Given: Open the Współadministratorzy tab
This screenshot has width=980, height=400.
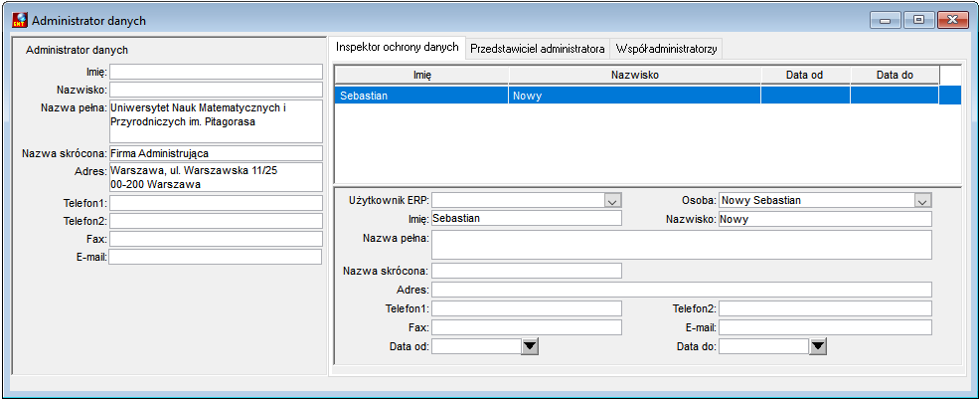Looking at the screenshot, I should 666,49.
